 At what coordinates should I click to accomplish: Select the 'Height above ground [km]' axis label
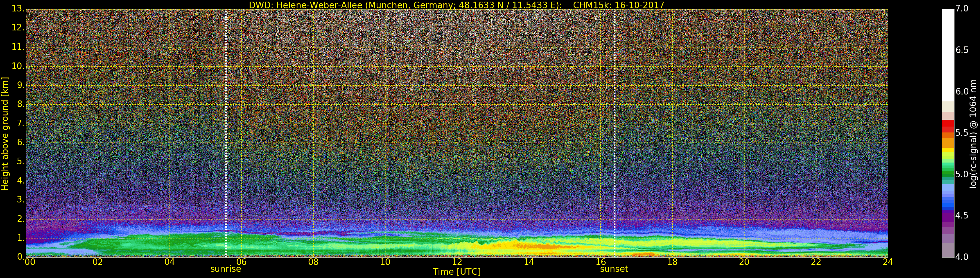5,133
